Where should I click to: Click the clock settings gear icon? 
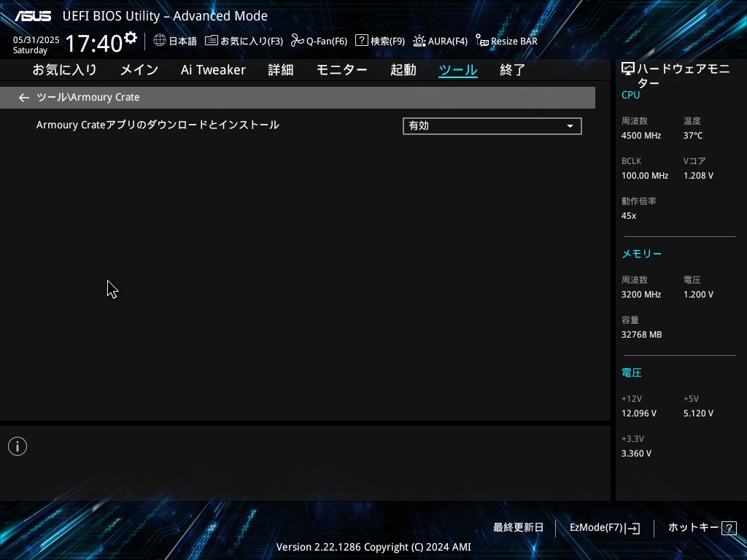pos(131,38)
